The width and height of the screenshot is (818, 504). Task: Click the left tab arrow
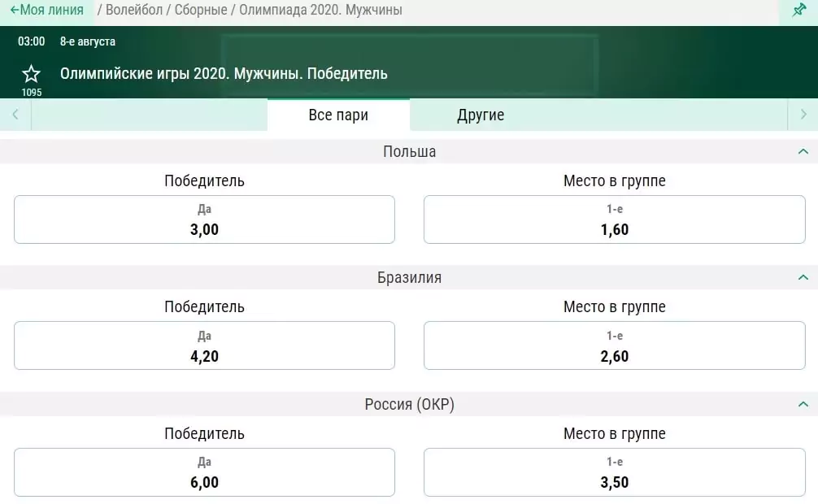(x=15, y=115)
